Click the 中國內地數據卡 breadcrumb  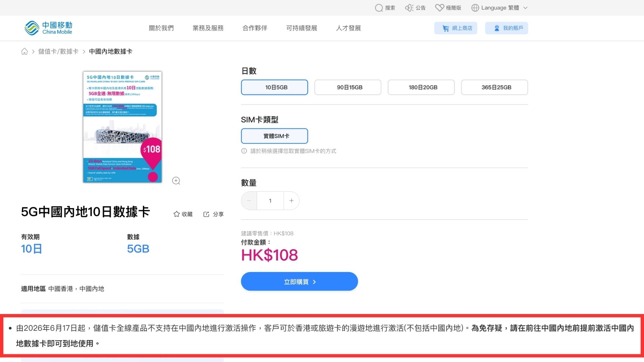(x=110, y=51)
